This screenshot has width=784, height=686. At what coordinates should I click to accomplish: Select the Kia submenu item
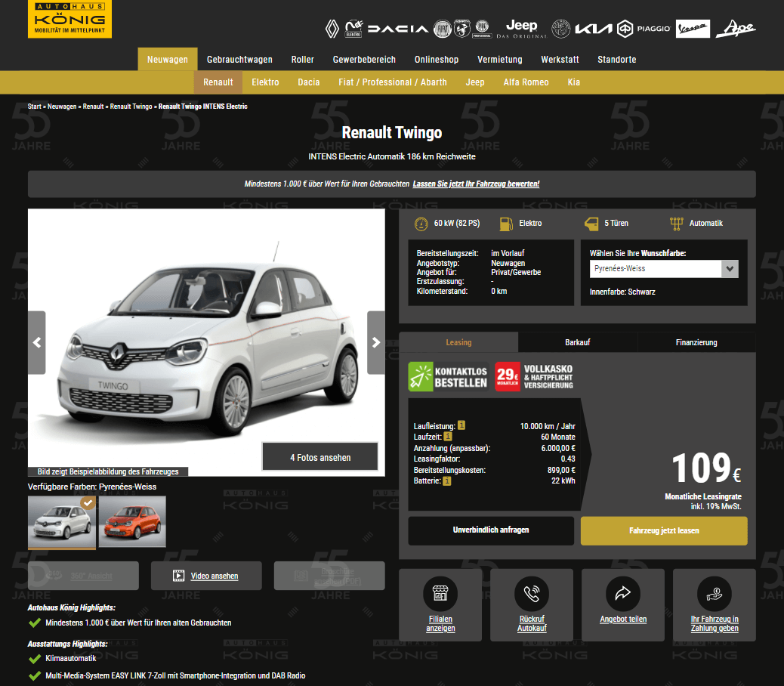click(573, 82)
